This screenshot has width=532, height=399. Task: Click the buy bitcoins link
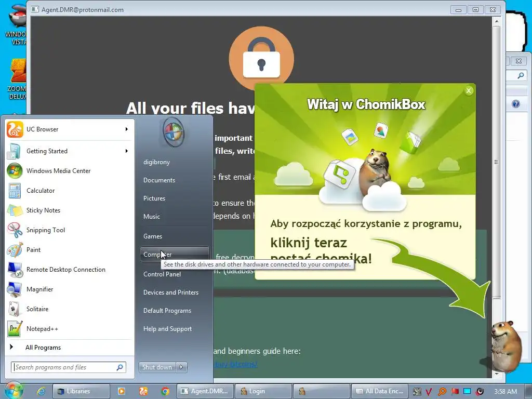236,364
